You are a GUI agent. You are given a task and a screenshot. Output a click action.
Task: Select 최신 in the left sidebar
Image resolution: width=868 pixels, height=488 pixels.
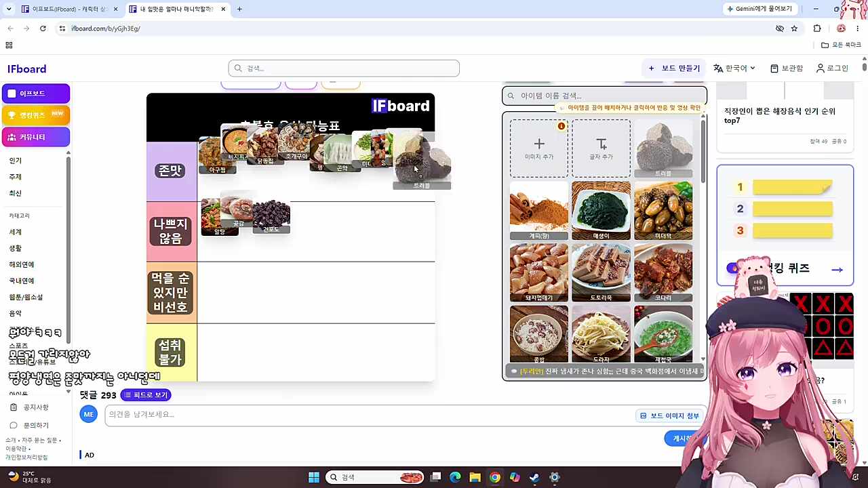coord(16,193)
